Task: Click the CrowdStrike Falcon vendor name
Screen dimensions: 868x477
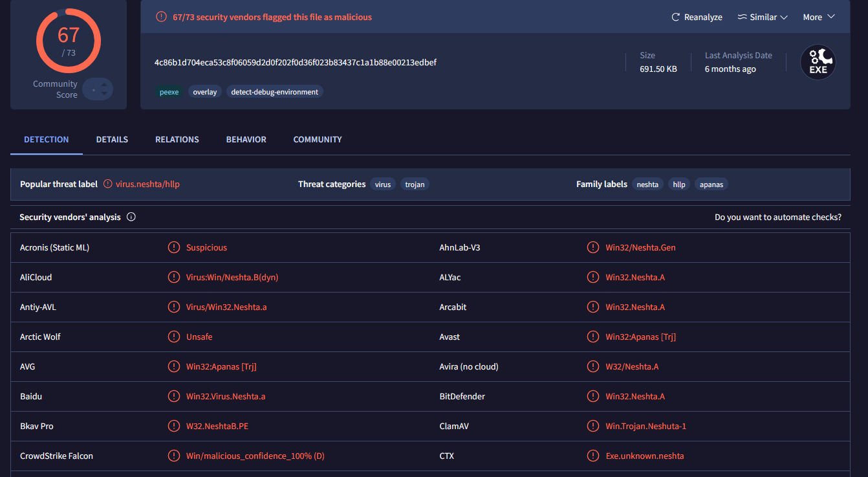Action: click(56, 456)
